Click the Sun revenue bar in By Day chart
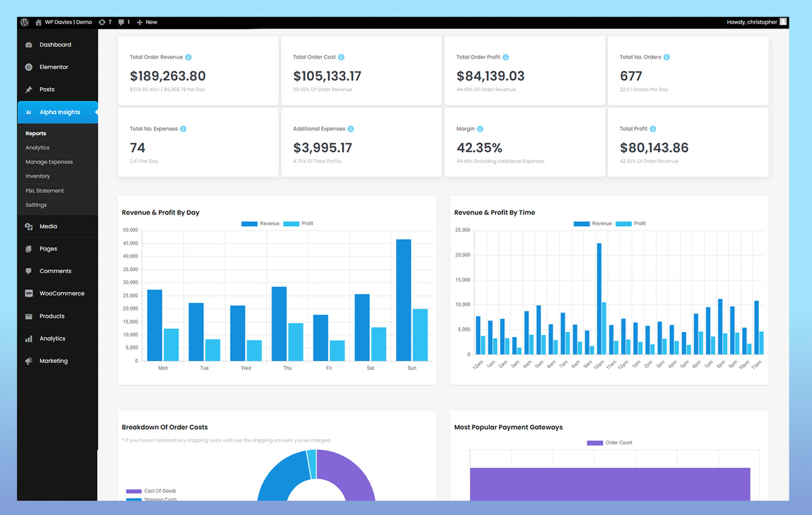Screen dimensions: 812x515 pyautogui.click(x=403, y=300)
